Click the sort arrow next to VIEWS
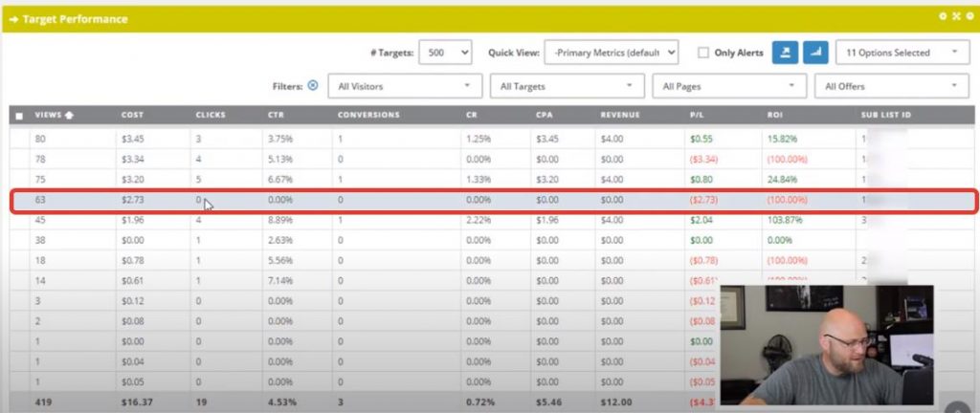Image resolution: width=980 pixels, height=413 pixels. (69, 116)
